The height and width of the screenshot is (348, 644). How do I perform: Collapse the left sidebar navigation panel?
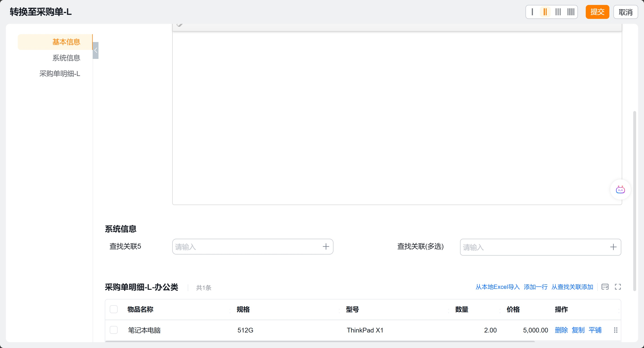[x=96, y=51]
